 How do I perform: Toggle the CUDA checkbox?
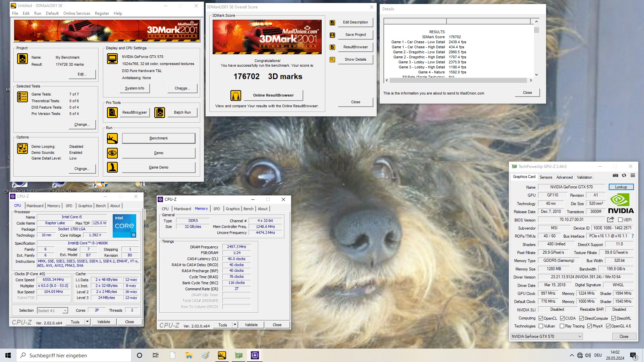click(562, 318)
